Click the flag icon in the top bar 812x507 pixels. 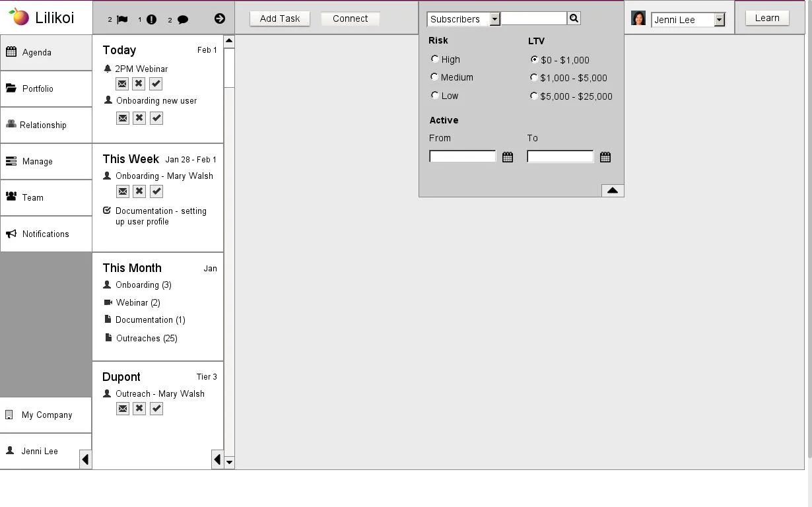click(121, 19)
